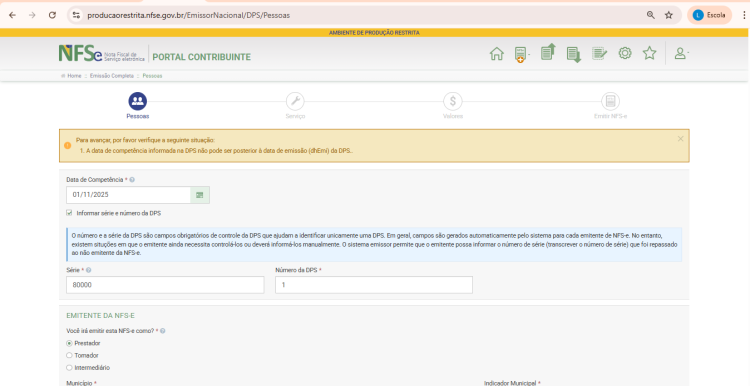Click the EMITENTE DA NFS-E section heading
The height and width of the screenshot is (386, 750).
pos(100,316)
